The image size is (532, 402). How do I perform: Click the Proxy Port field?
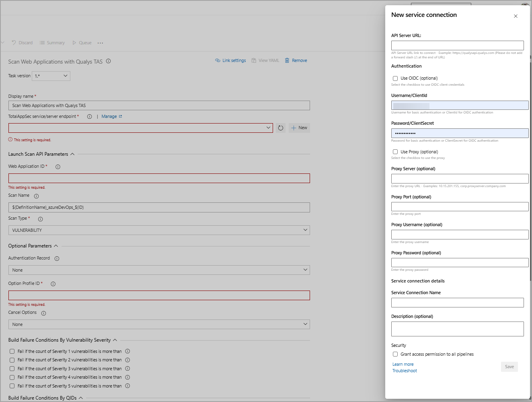(x=460, y=206)
